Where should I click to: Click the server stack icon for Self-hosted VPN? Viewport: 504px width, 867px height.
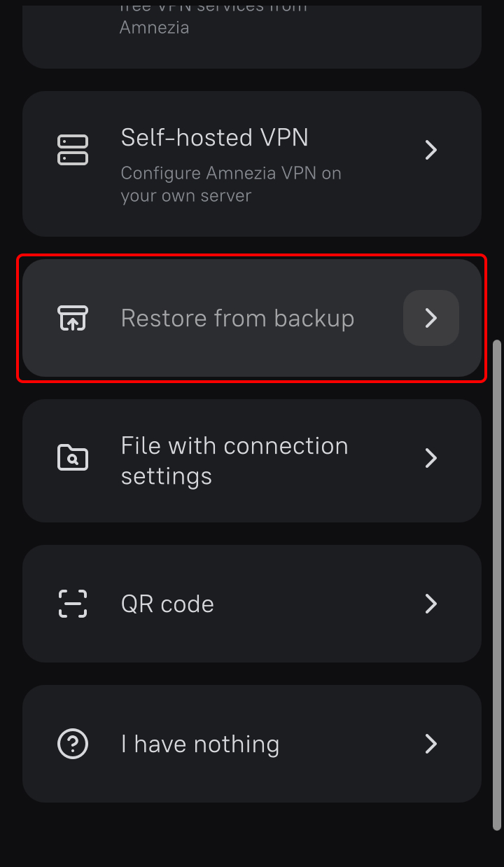click(x=73, y=150)
